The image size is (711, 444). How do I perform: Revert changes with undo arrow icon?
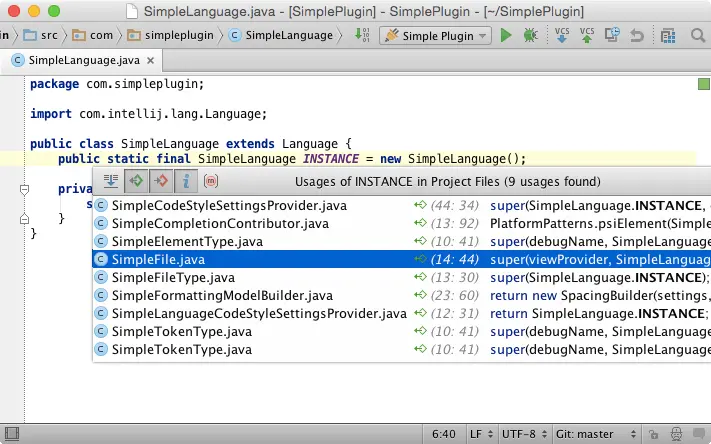click(x=637, y=35)
